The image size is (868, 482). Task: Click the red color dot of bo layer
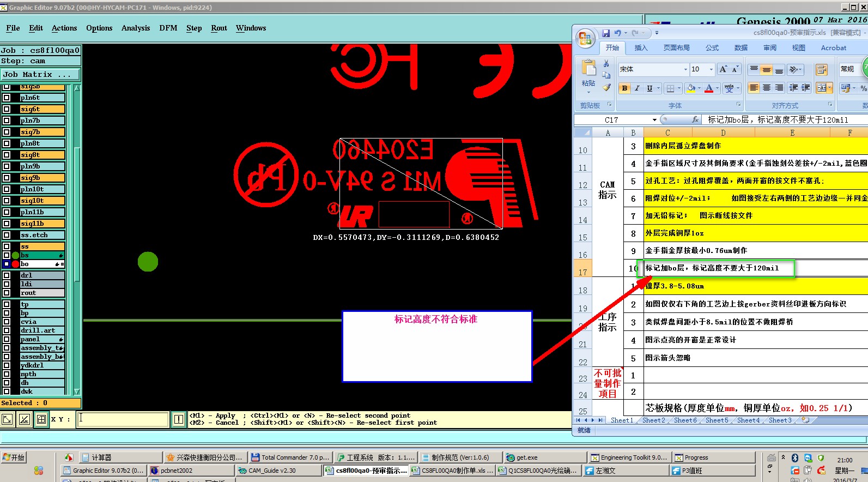15,264
